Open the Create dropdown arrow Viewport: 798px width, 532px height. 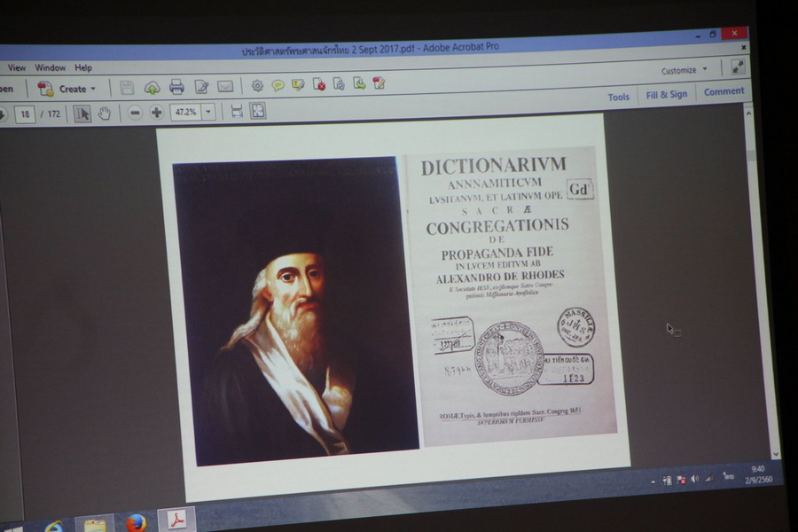(93, 89)
